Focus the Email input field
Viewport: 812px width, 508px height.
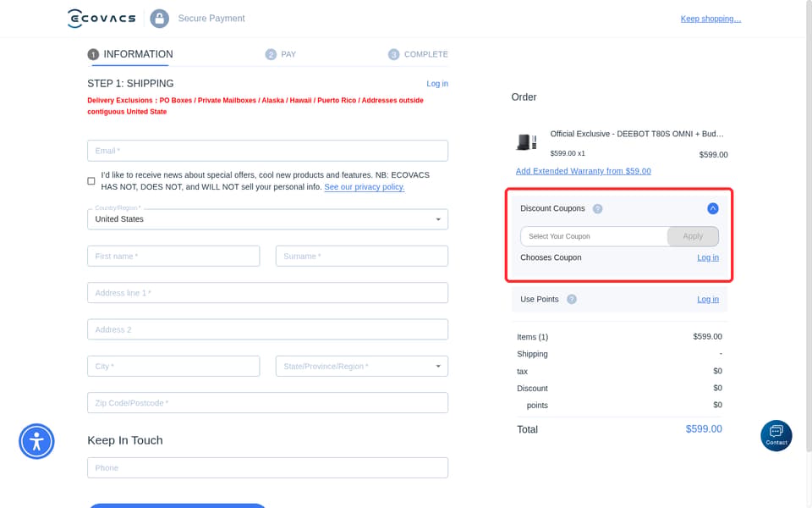268,151
